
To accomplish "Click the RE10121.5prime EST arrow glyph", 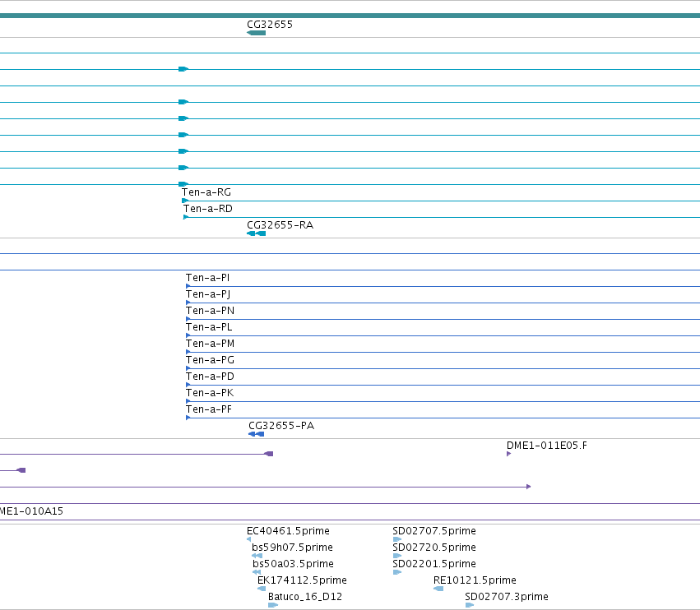I will click(x=438, y=589).
